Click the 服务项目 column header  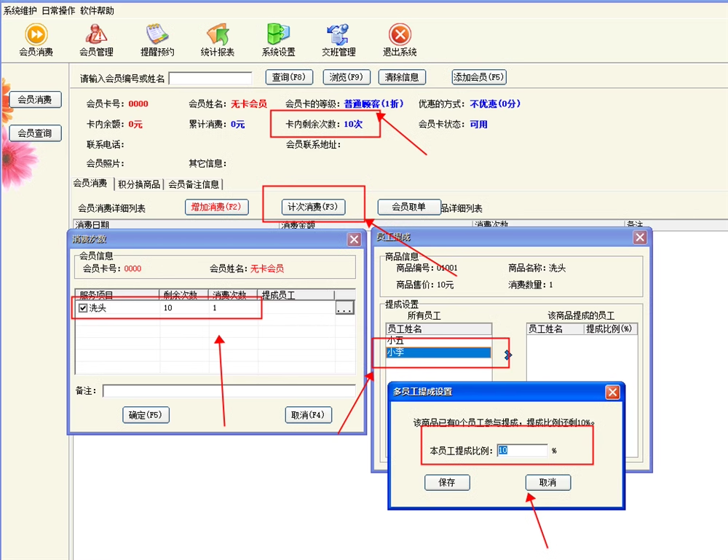(x=118, y=295)
